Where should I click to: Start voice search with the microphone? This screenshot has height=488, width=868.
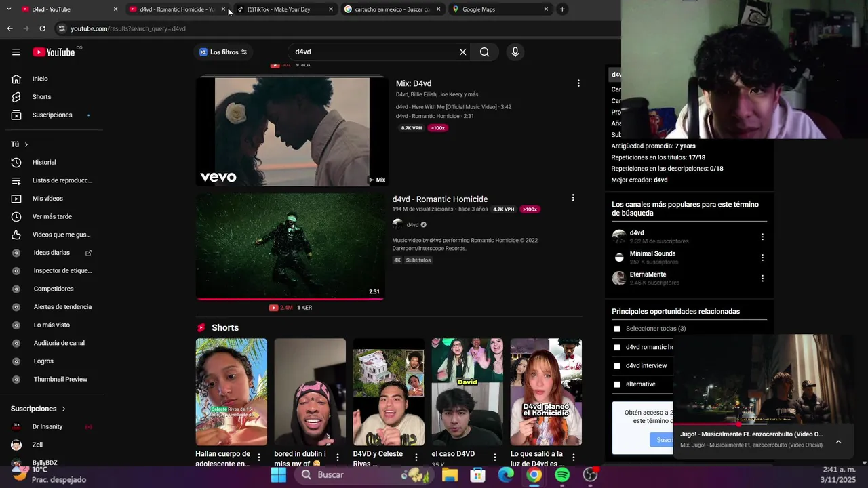point(515,52)
